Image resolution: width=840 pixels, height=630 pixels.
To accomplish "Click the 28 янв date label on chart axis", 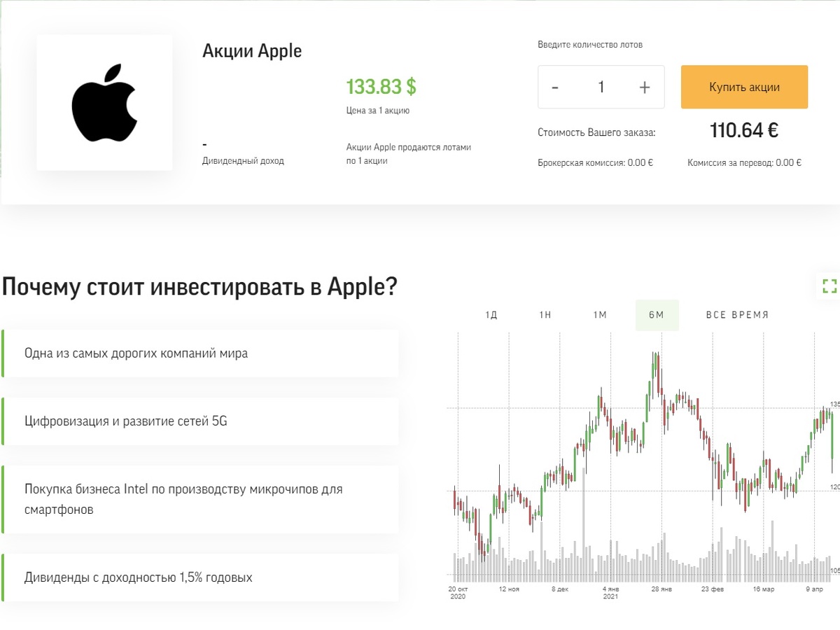I will (x=661, y=589).
